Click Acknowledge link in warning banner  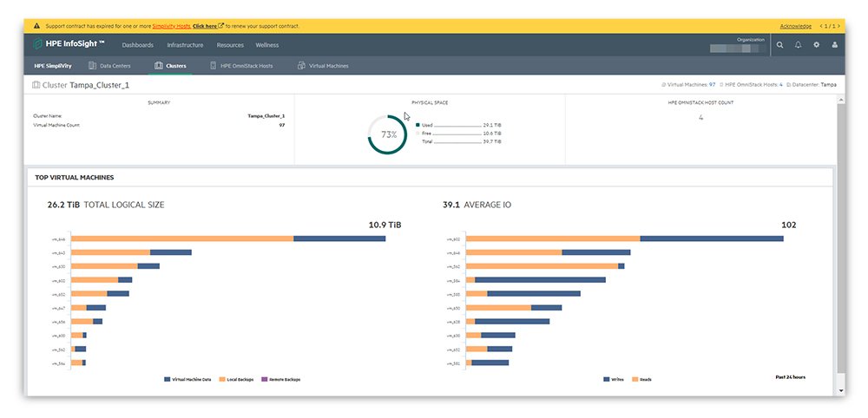(795, 26)
